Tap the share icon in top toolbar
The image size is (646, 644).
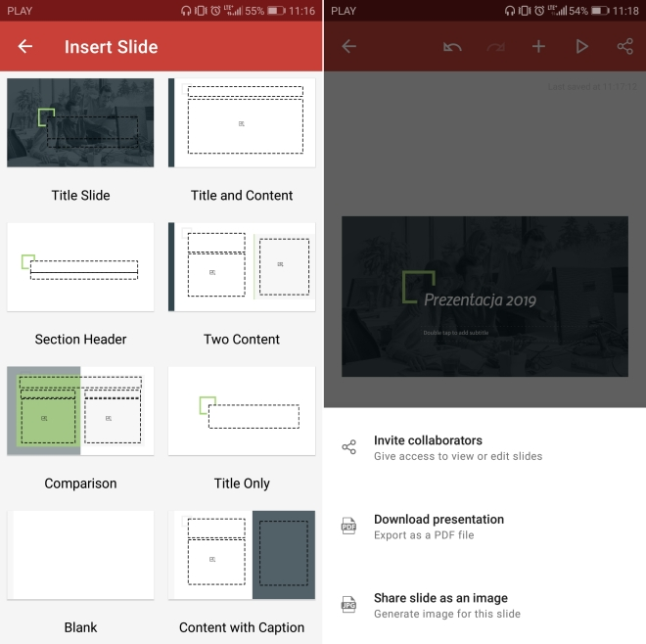coord(624,46)
